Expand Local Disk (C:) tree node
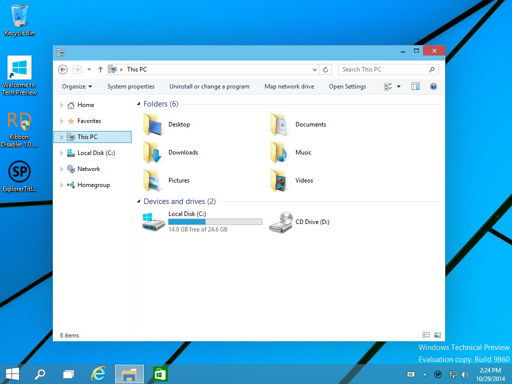This screenshot has width=512, height=384. tap(61, 153)
